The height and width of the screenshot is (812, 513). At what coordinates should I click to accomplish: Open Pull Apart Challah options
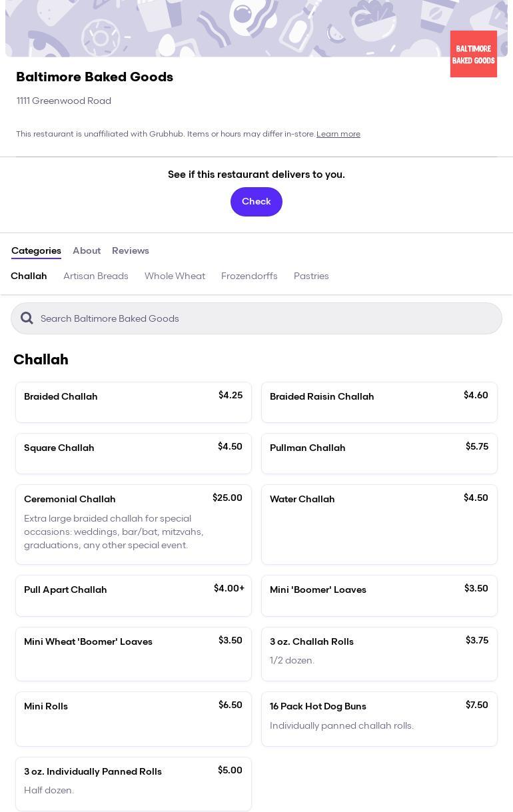pos(133,596)
